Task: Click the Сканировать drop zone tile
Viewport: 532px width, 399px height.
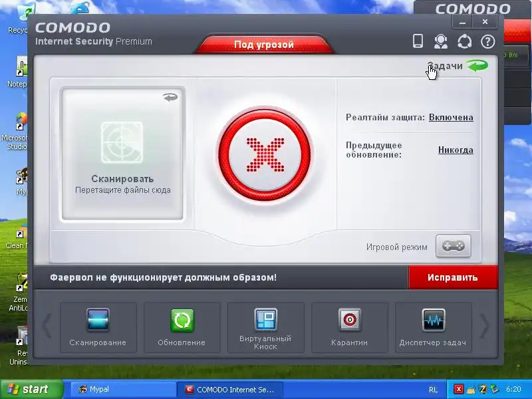Action: (122, 154)
